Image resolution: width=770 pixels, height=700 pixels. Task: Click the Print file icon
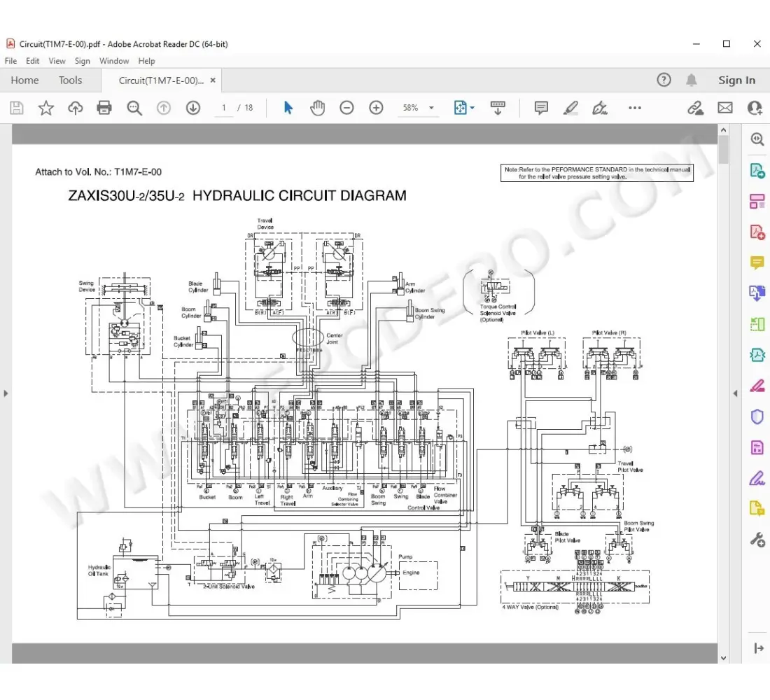point(104,108)
